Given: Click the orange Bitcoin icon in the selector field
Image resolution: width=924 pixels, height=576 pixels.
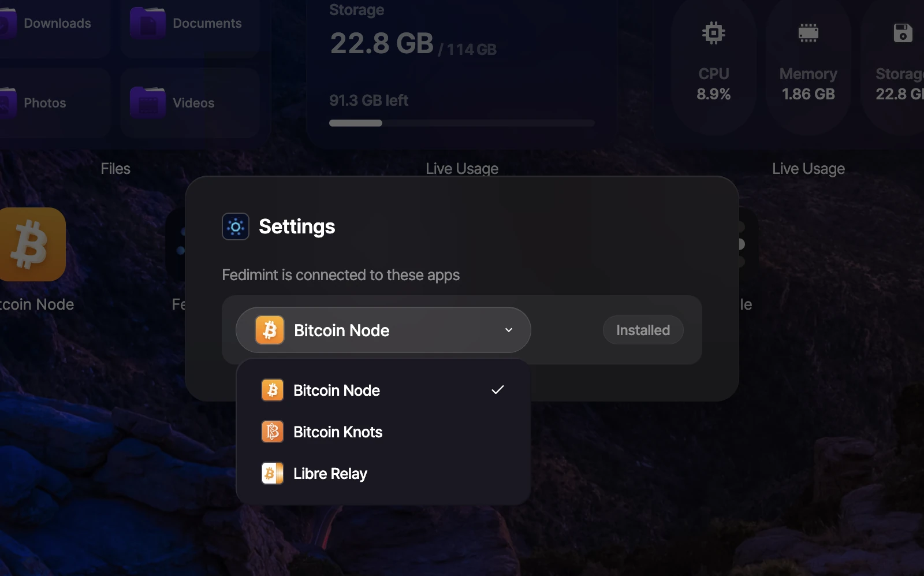Looking at the screenshot, I should coord(270,329).
